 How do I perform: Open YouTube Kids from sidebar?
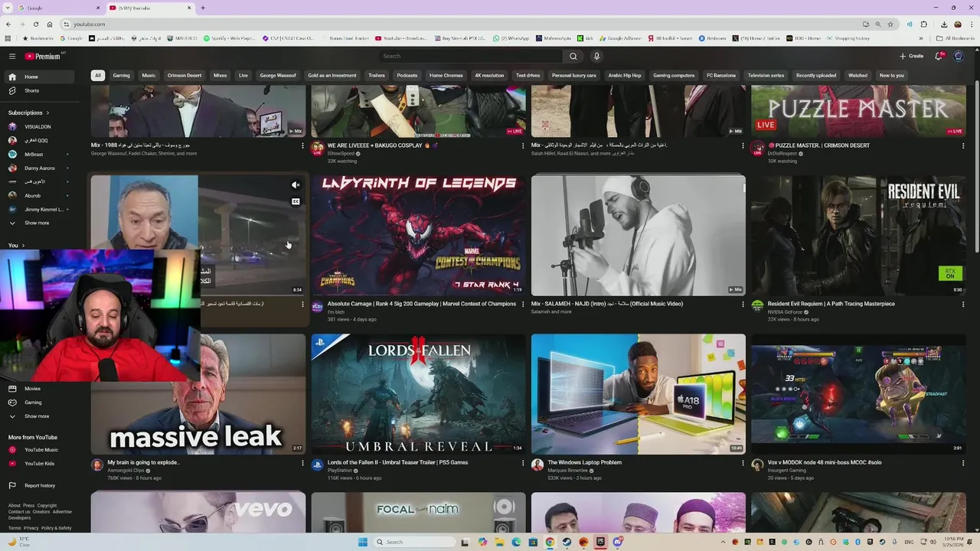click(41, 464)
